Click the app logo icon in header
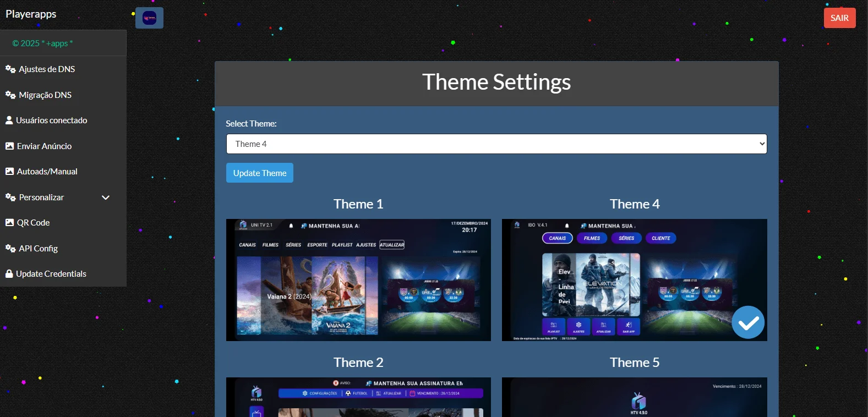Image resolution: width=868 pixels, height=417 pixels. tap(149, 18)
